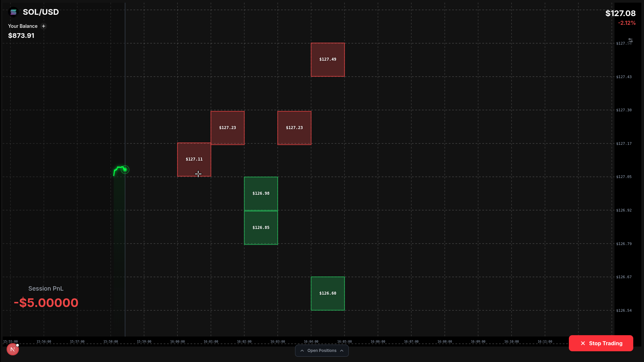Click the red N avatar icon

pos(12,349)
